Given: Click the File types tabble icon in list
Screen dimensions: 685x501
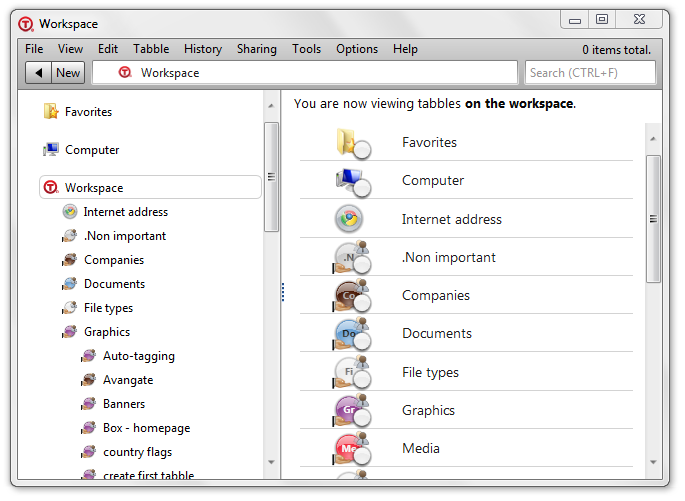Looking at the screenshot, I should click(x=349, y=371).
